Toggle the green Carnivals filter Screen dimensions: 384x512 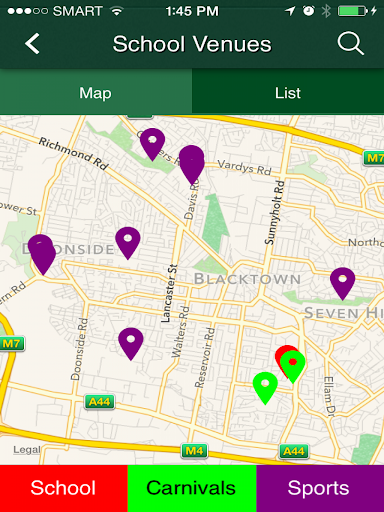click(x=192, y=488)
